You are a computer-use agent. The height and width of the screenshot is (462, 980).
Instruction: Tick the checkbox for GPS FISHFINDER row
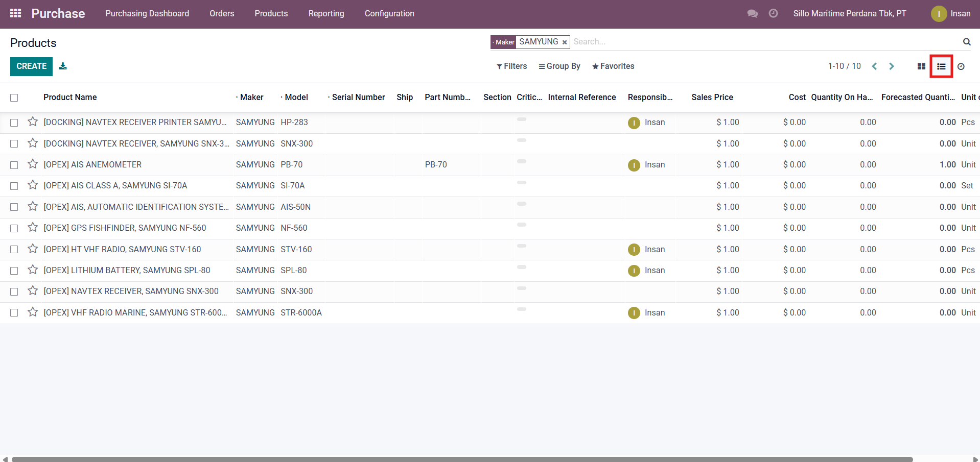tap(14, 228)
